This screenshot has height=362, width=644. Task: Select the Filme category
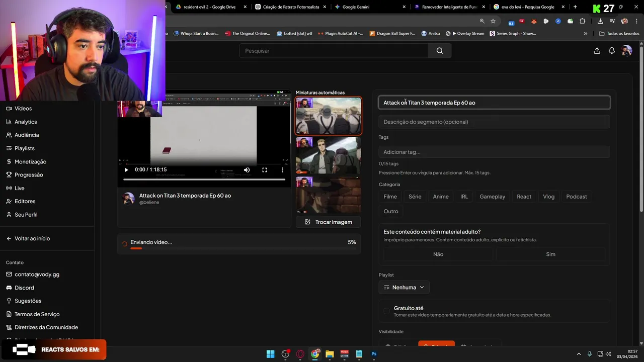[390, 197]
